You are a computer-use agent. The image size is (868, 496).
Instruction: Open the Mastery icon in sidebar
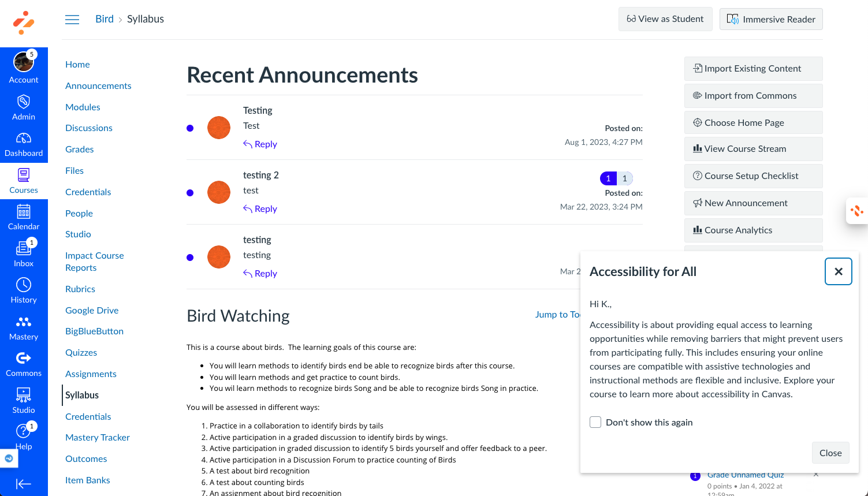(x=24, y=322)
